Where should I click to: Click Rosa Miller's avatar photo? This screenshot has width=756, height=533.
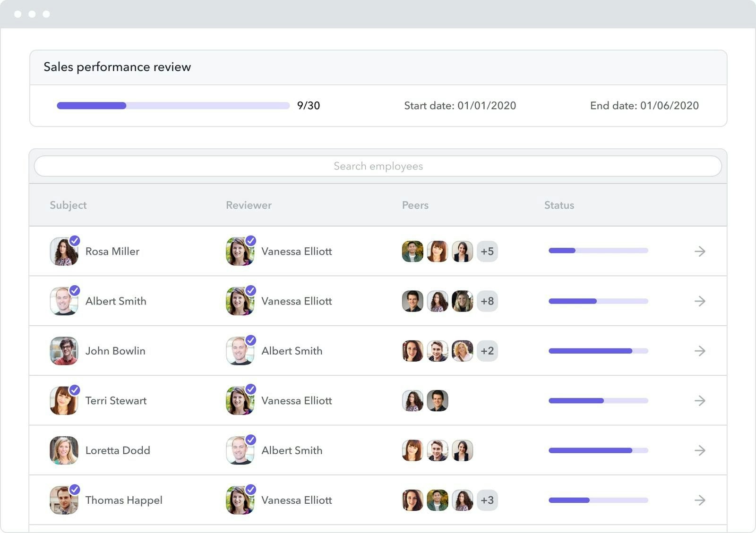[x=63, y=252]
